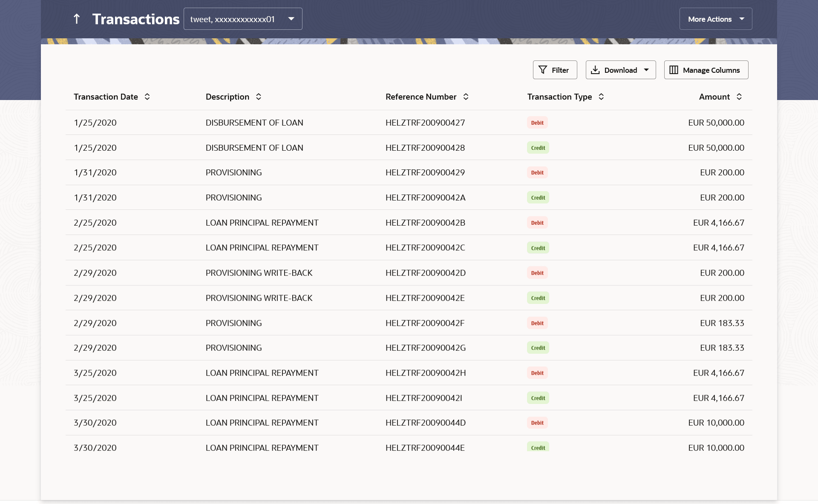Open the Download options dropdown arrow

(646, 70)
